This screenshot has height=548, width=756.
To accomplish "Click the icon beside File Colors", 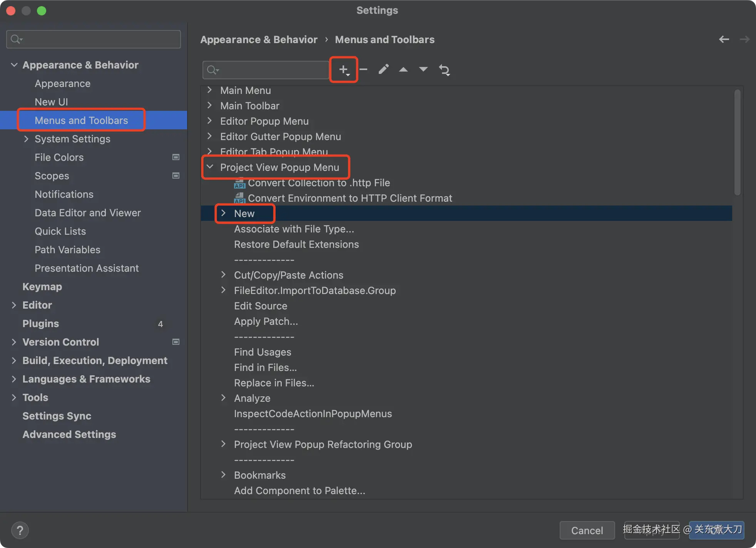I will 176,157.
